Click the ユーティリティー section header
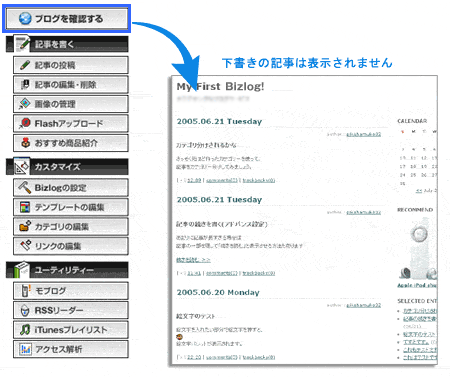 point(67,270)
